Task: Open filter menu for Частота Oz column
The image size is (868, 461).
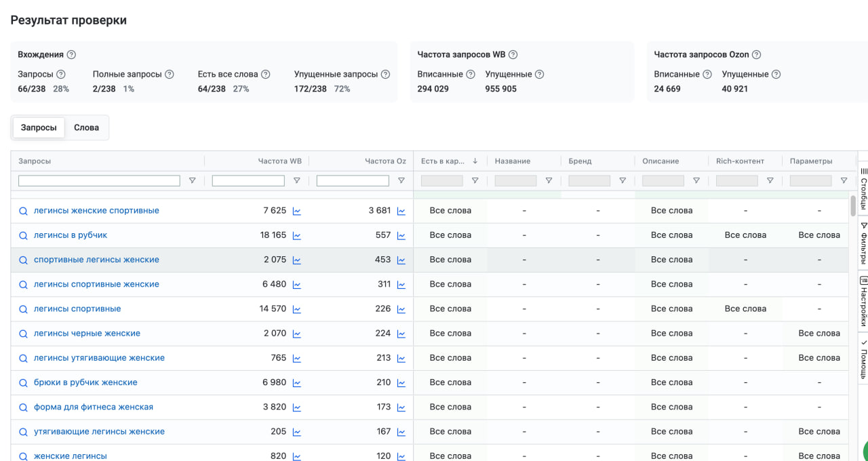Action: coord(401,181)
